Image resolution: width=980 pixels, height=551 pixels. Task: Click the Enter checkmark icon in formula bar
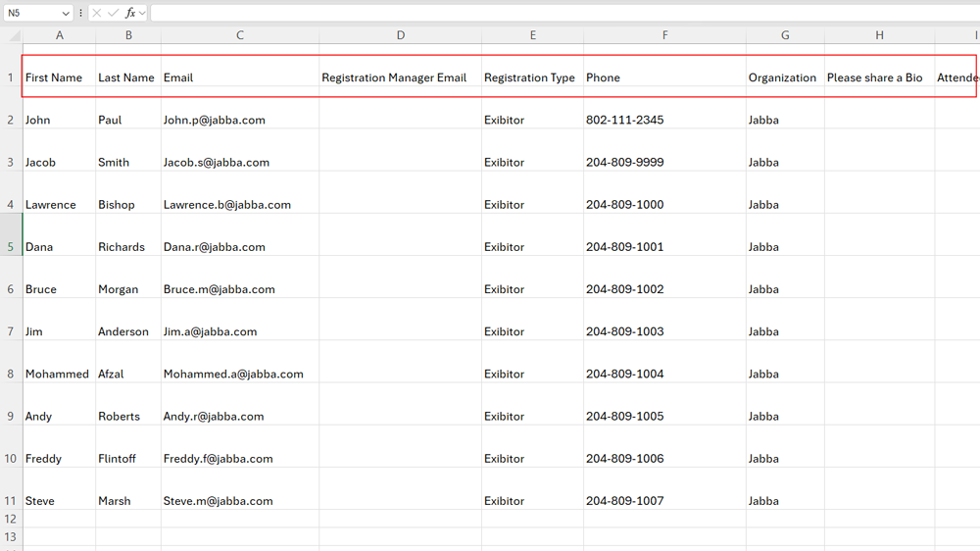coord(113,13)
